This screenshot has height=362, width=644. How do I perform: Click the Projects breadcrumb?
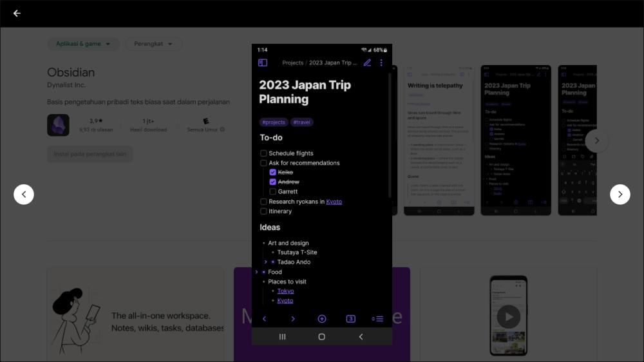click(293, 63)
